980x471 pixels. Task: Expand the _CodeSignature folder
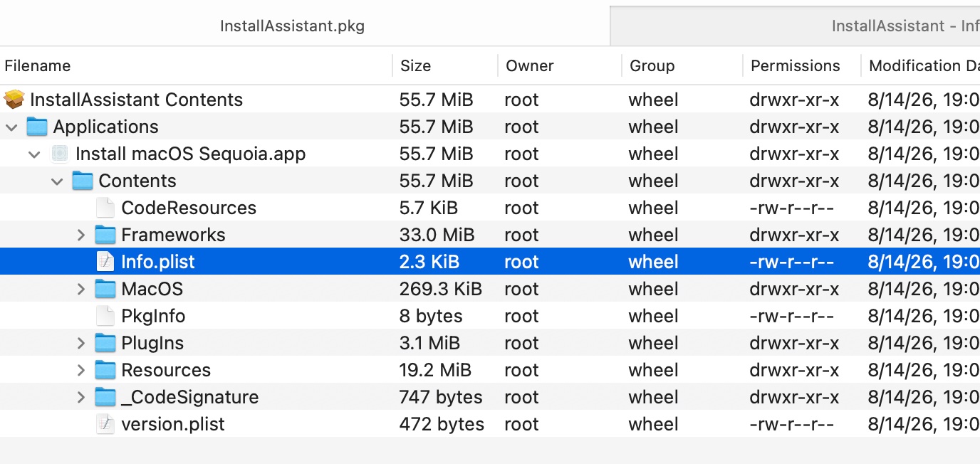click(x=81, y=397)
